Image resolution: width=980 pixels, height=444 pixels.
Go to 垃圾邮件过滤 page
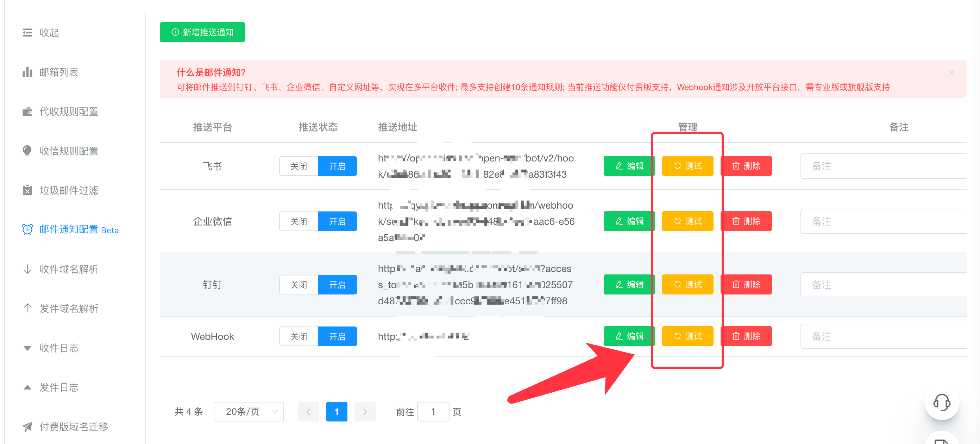(x=60, y=190)
